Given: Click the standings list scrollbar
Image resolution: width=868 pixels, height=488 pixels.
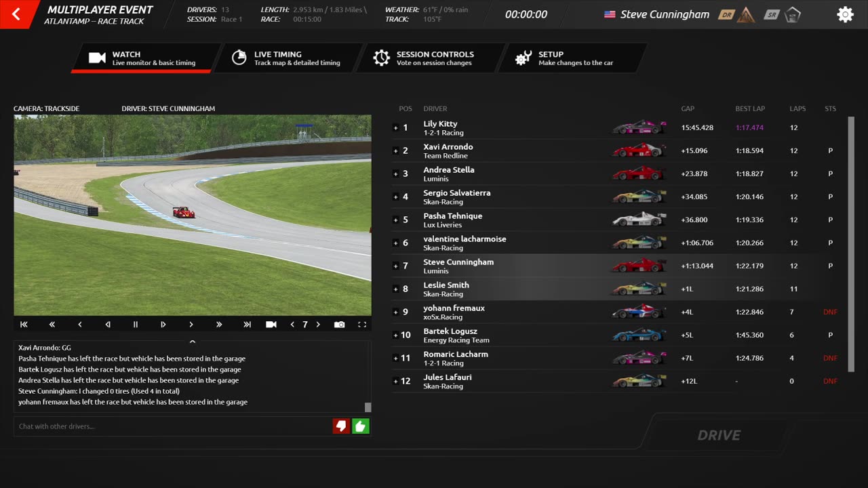Looking at the screenshot, I should coord(851,244).
